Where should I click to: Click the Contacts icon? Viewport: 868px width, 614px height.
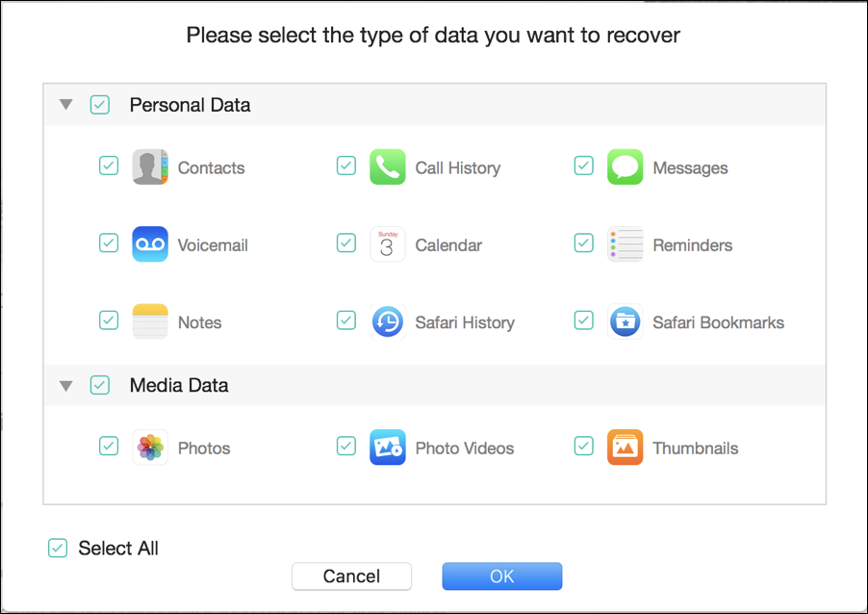point(150,167)
